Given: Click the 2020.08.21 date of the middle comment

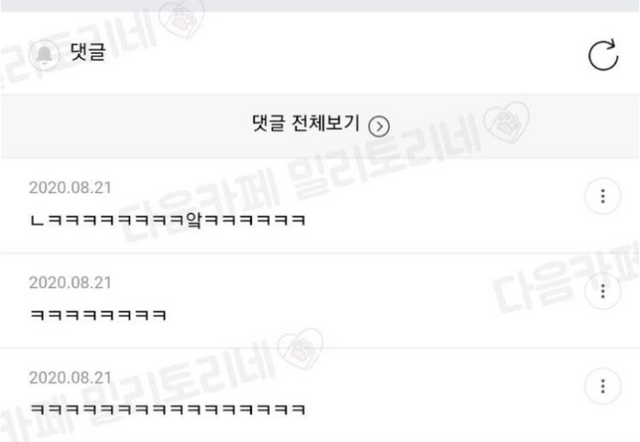Looking at the screenshot, I should [x=70, y=282].
